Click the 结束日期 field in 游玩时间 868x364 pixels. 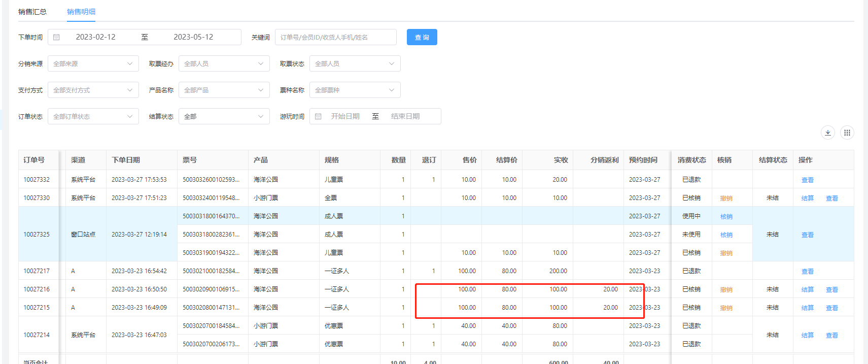pos(405,116)
